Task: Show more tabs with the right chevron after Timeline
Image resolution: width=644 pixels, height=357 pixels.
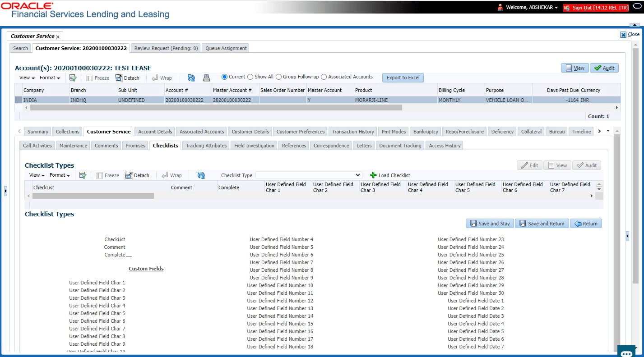Action: (x=599, y=131)
